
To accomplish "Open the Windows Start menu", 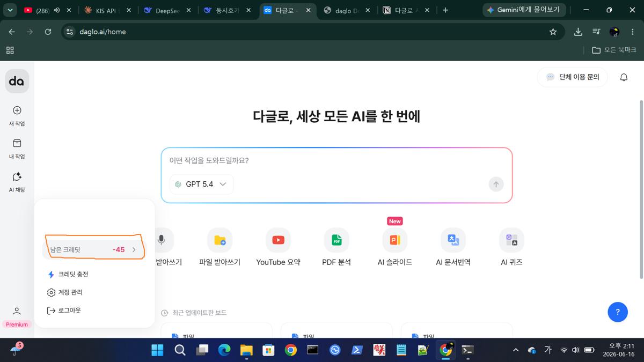I will 157,350.
